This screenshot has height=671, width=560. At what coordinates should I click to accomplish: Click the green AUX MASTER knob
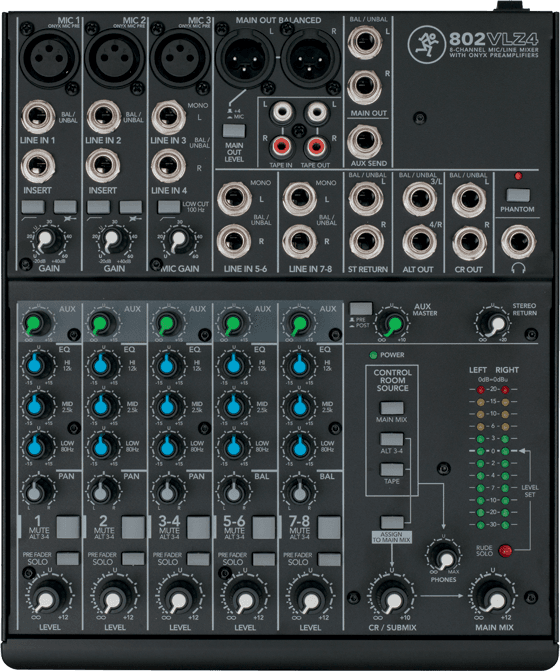tap(392, 324)
